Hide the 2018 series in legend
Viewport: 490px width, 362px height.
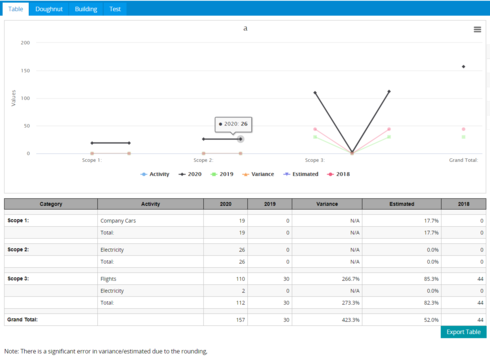[x=339, y=174]
